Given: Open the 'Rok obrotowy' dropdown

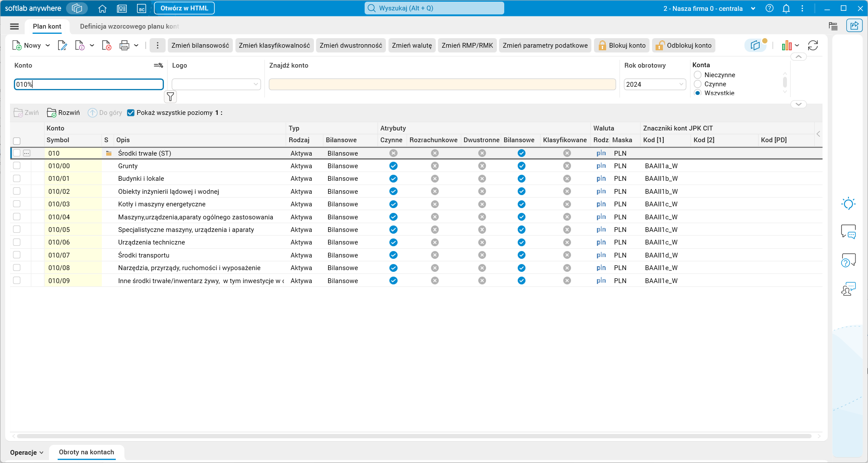Looking at the screenshot, I should tap(655, 84).
